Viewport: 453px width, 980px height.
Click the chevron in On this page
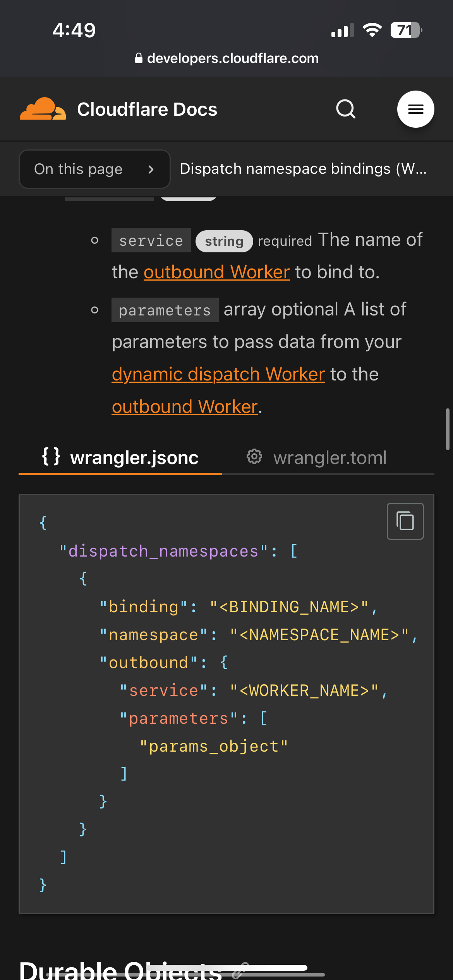coord(151,169)
